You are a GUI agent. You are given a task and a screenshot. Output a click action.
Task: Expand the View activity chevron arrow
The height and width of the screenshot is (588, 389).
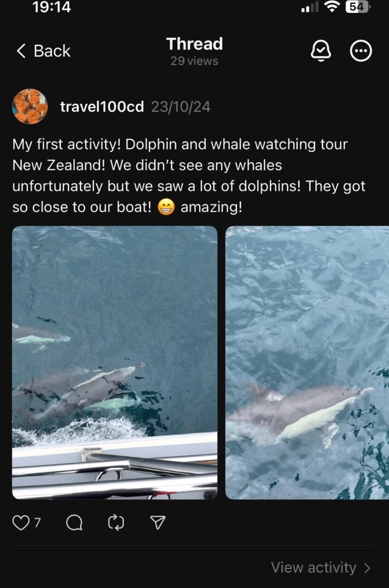click(x=367, y=568)
